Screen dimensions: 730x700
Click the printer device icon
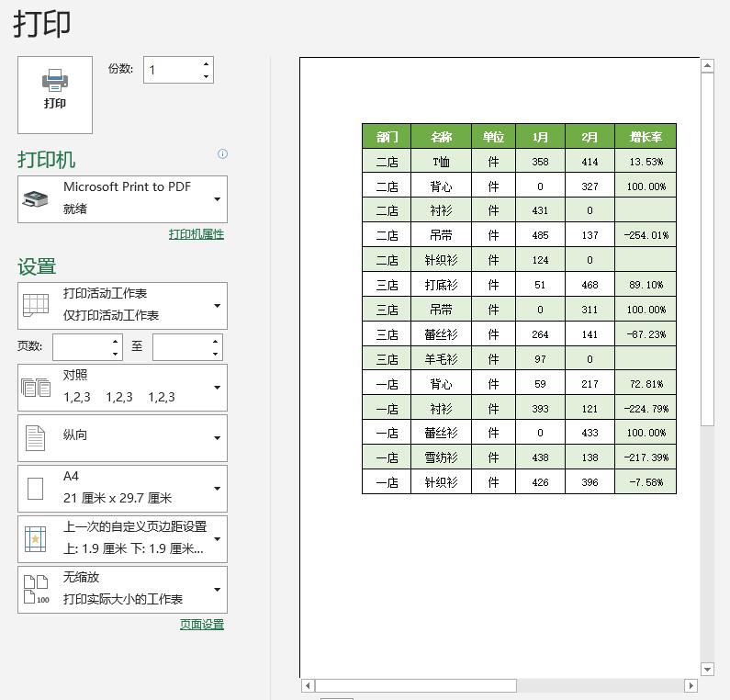36,198
